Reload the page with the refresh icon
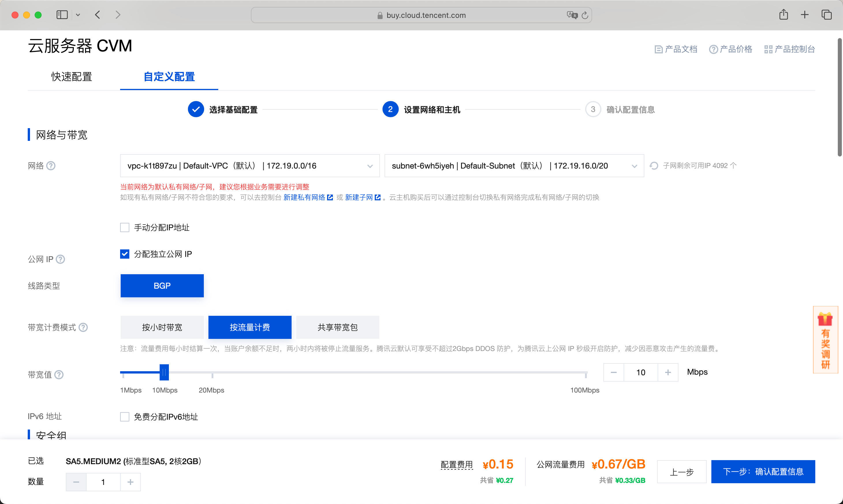The height and width of the screenshot is (504, 843). [x=585, y=15]
